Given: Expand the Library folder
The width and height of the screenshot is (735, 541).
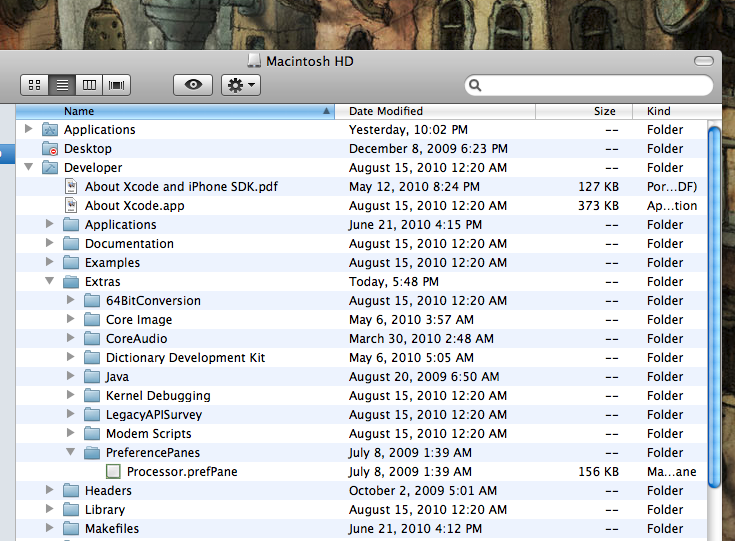Looking at the screenshot, I should coord(49,508).
